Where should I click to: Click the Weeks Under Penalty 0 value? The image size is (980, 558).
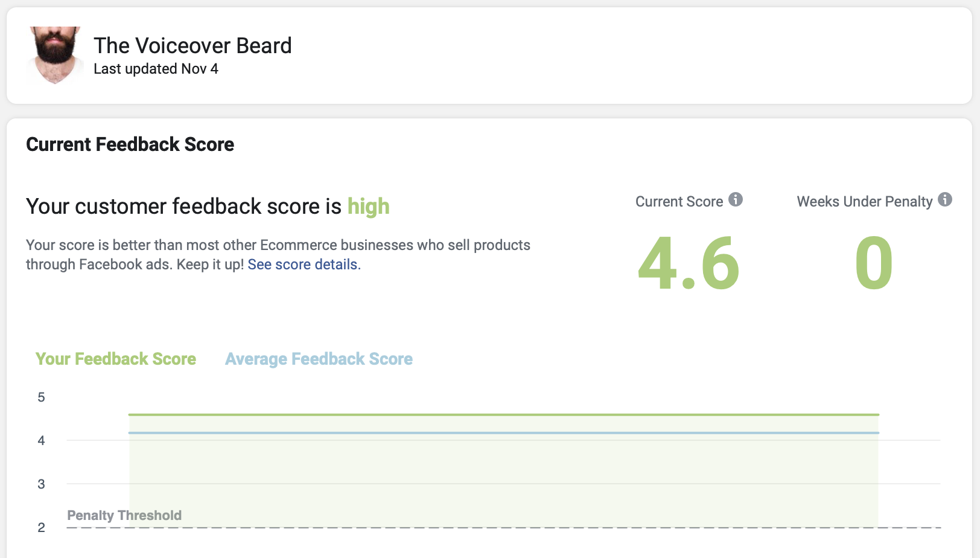[874, 263]
